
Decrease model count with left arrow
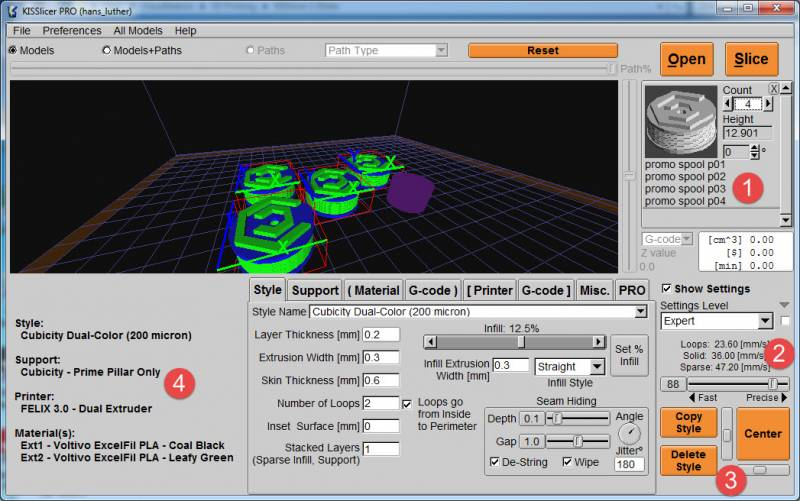pos(728,103)
